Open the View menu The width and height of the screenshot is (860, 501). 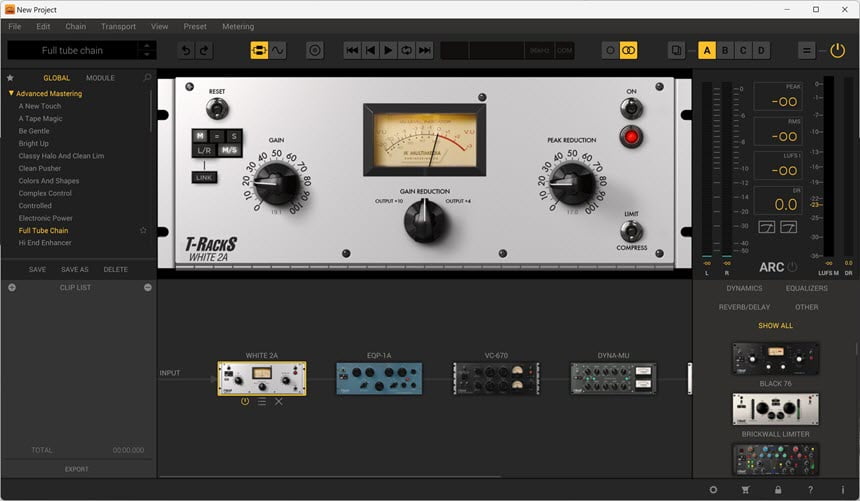point(160,26)
